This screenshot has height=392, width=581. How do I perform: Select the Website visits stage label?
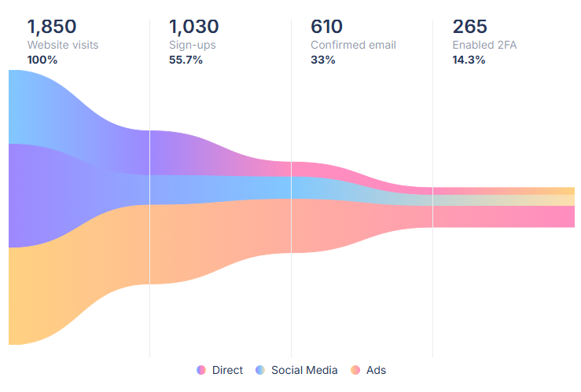pyautogui.click(x=64, y=45)
